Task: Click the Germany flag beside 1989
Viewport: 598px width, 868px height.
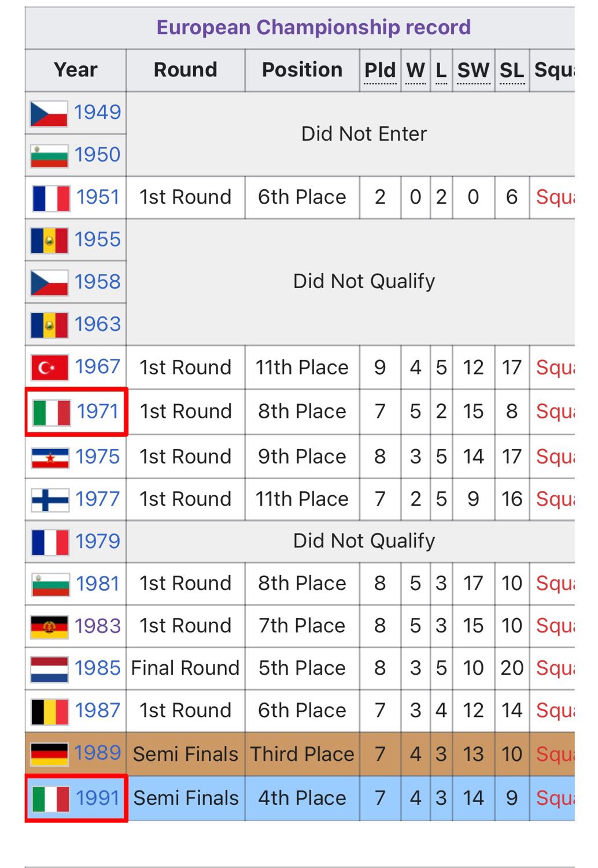Action: [x=49, y=754]
